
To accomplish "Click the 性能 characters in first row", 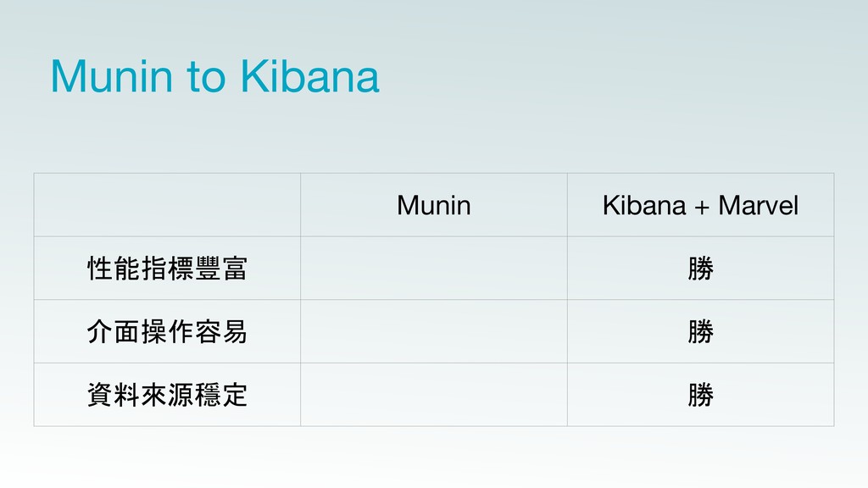I will [114, 269].
